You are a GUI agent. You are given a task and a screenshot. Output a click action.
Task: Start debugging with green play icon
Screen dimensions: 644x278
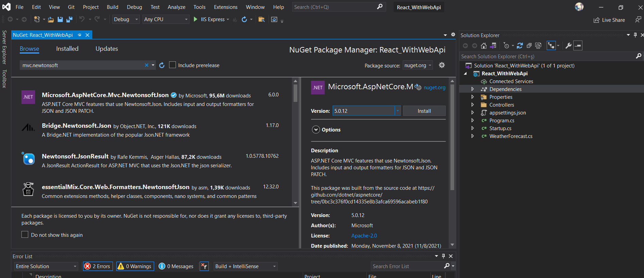pos(196,19)
